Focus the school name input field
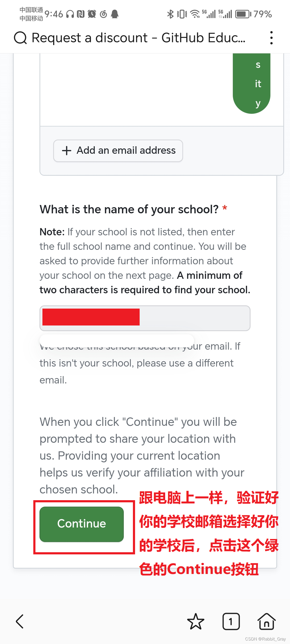290x644 pixels. pyautogui.click(x=145, y=318)
